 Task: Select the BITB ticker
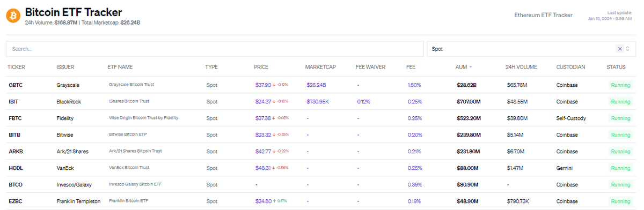pos(15,135)
